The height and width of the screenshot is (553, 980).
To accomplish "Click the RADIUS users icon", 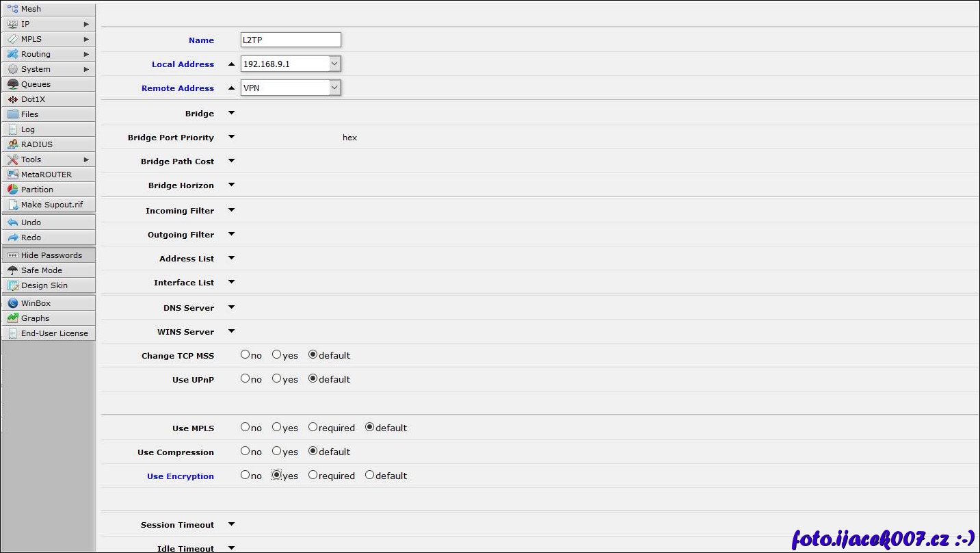I will pyautogui.click(x=13, y=144).
